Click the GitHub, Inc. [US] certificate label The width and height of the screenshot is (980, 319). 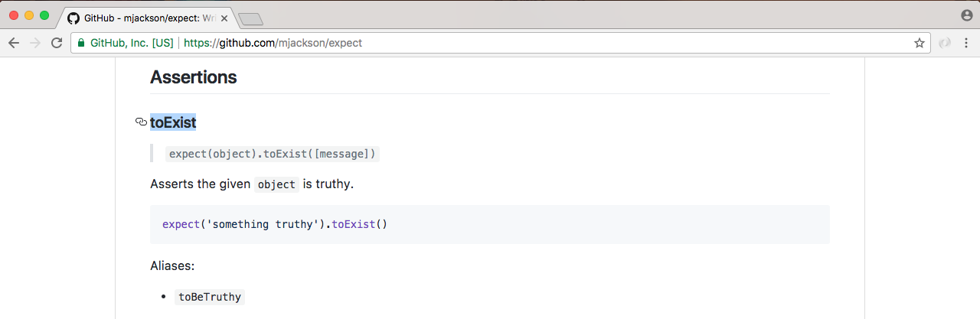pyautogui.click(x=132, y=43)
